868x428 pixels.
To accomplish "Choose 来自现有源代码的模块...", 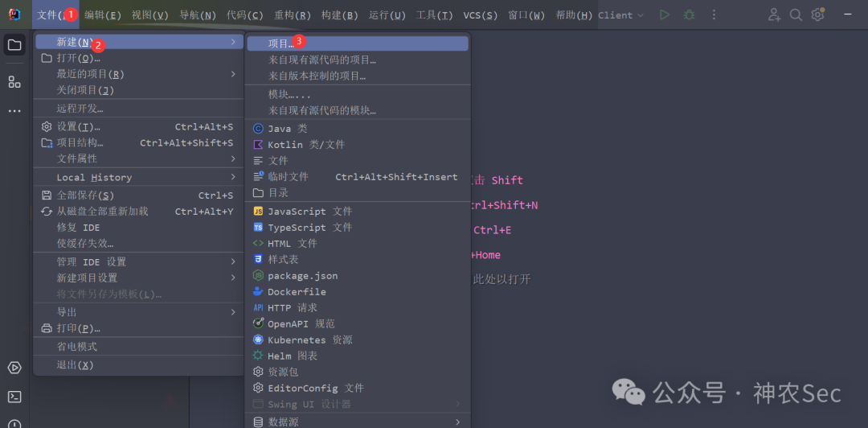I will coord(358,110).
